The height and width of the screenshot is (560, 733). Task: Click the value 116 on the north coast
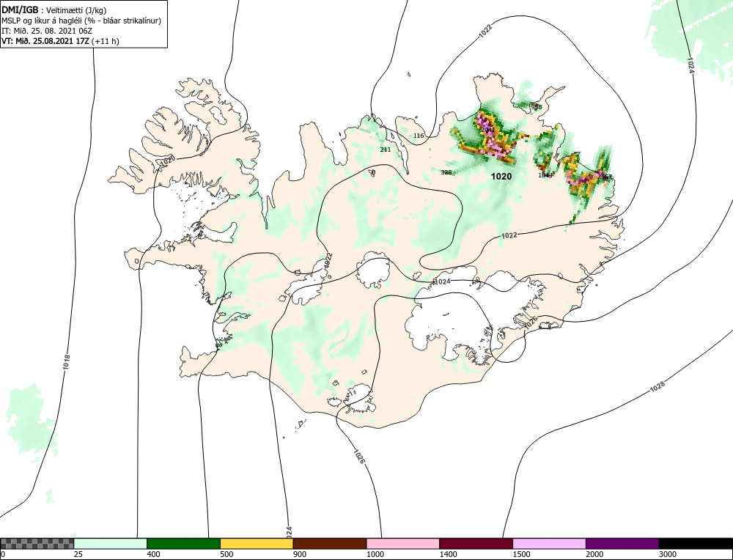[x=419, y=136]
